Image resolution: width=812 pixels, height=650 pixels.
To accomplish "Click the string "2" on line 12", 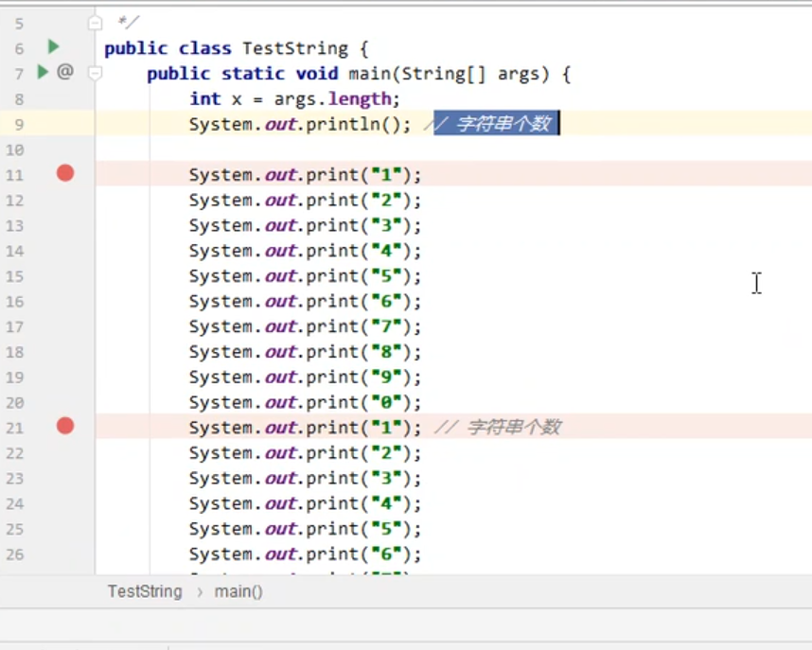I will click(x=386, y=200).
